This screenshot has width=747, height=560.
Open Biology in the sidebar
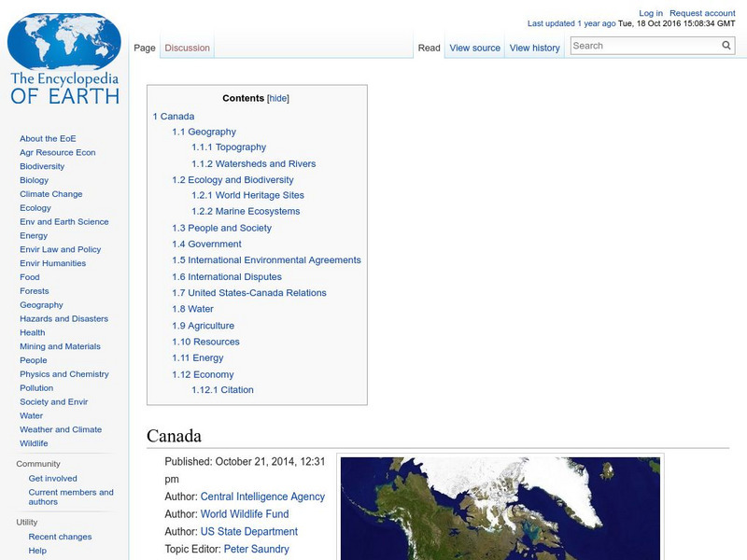click(34, 180)
